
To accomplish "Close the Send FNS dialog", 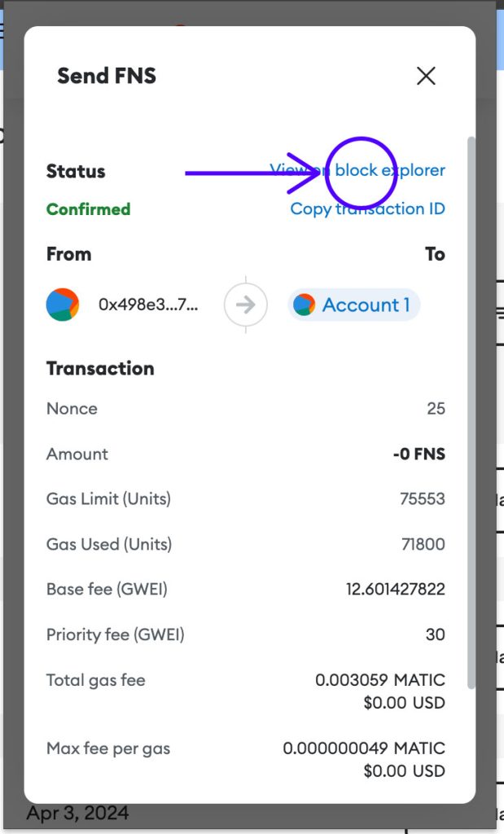I will pos(426,77).
